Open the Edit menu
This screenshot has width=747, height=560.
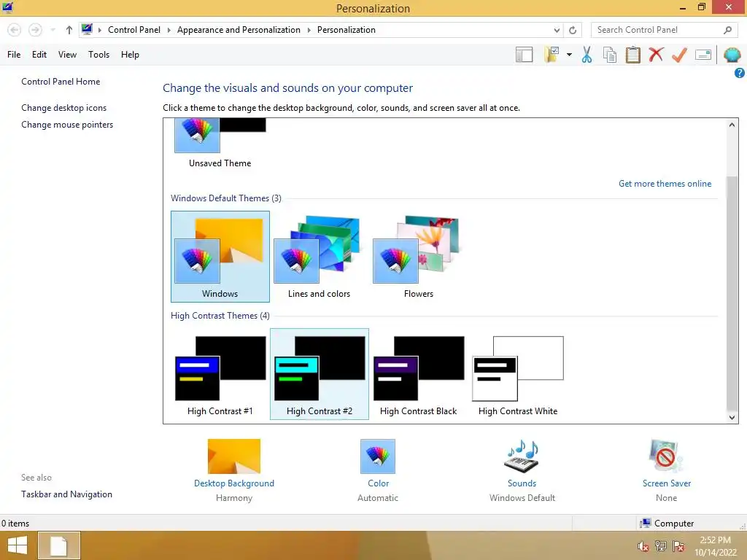[39, 55]
